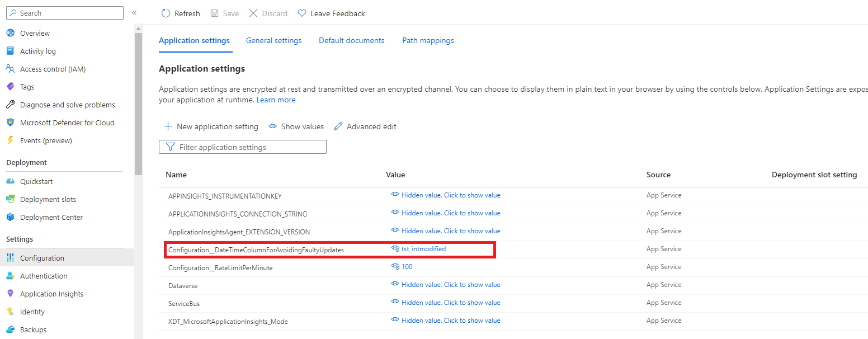The width and height of the screenshot is (868, 339).
Task: Reveal APPLICATIONINSIGHTS_CONNECTION_STRING value eye icon
Action: pyautogui.click(x=395, y=213)
